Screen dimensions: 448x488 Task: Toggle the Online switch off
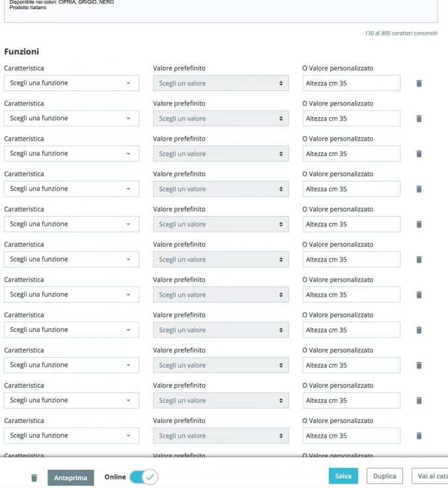click(143, 477)
